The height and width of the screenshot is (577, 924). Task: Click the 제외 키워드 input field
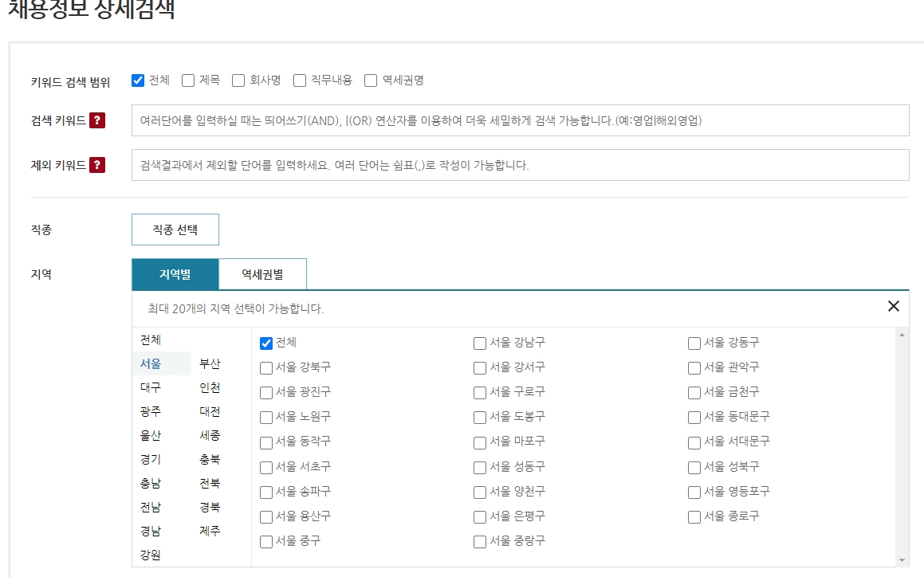coord(518,166)
